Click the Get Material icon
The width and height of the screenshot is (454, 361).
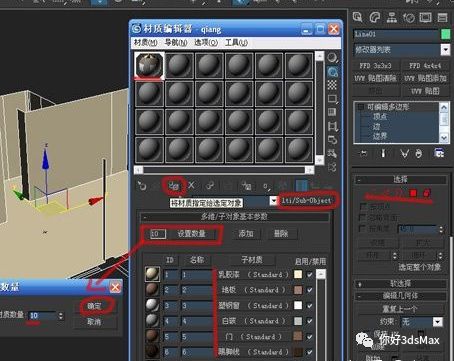coord(142,186)
